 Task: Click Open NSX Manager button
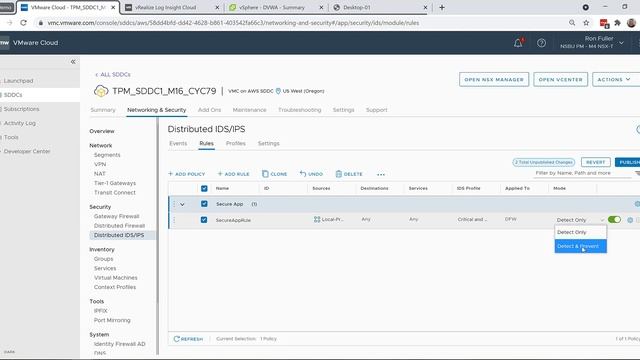pyautogui.click(x=494, y=80)
